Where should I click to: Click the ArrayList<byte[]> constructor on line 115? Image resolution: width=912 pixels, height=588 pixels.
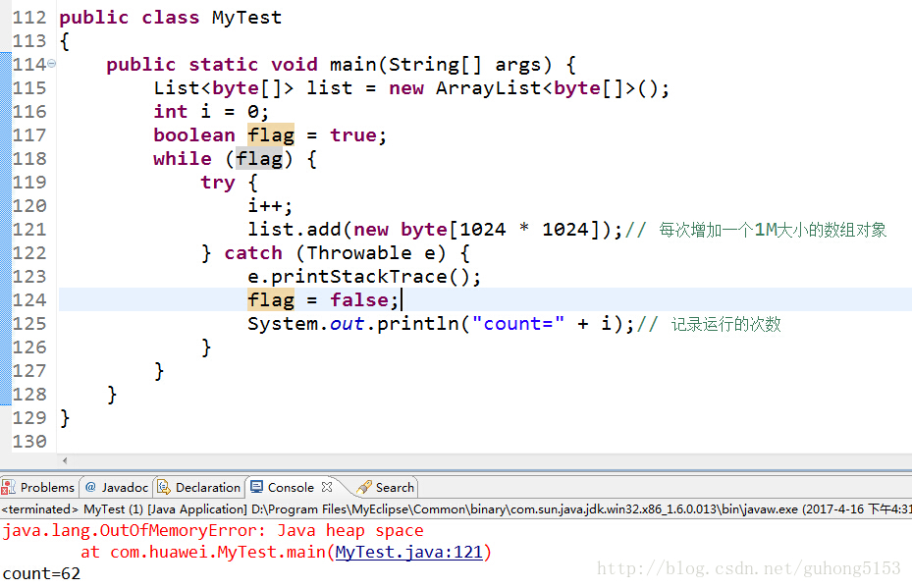(552, 88)
